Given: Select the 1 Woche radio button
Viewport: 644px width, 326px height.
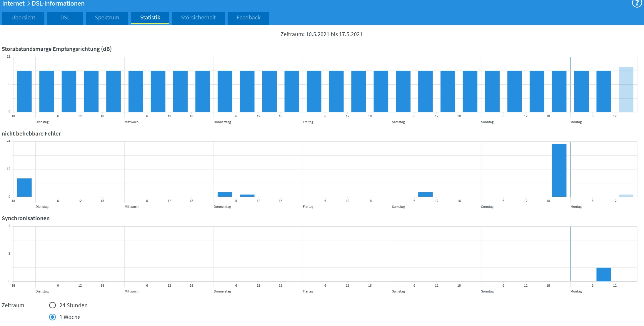Looking at the screenshot, I should (x=52, y=317).
